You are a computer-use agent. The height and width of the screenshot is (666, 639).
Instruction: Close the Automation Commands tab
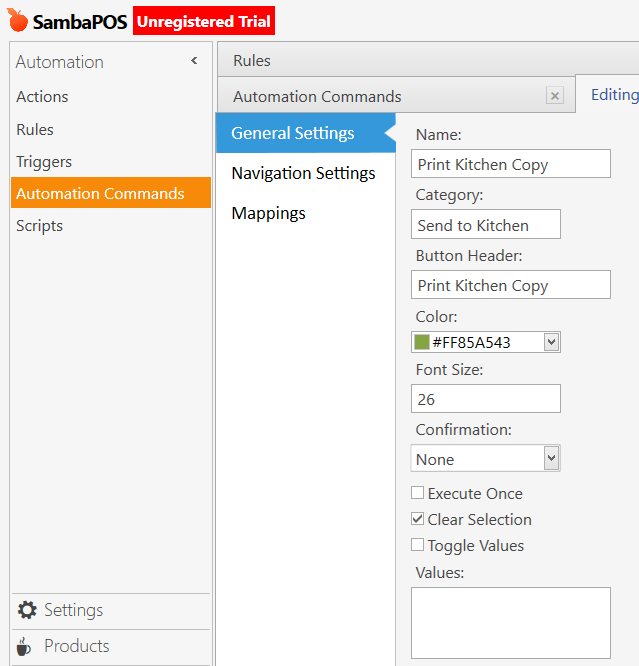point(554,96)
